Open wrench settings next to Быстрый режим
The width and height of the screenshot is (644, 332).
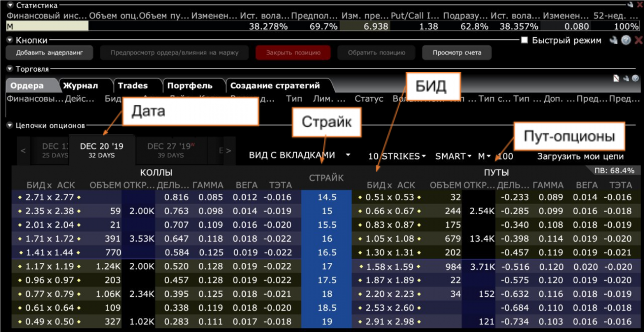[614, 40]
